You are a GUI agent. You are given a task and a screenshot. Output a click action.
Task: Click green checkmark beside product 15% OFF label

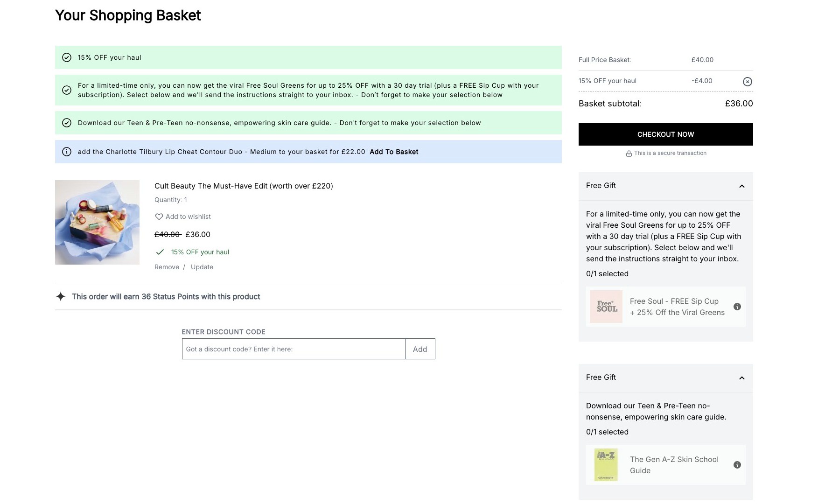[x=160, y=252]
